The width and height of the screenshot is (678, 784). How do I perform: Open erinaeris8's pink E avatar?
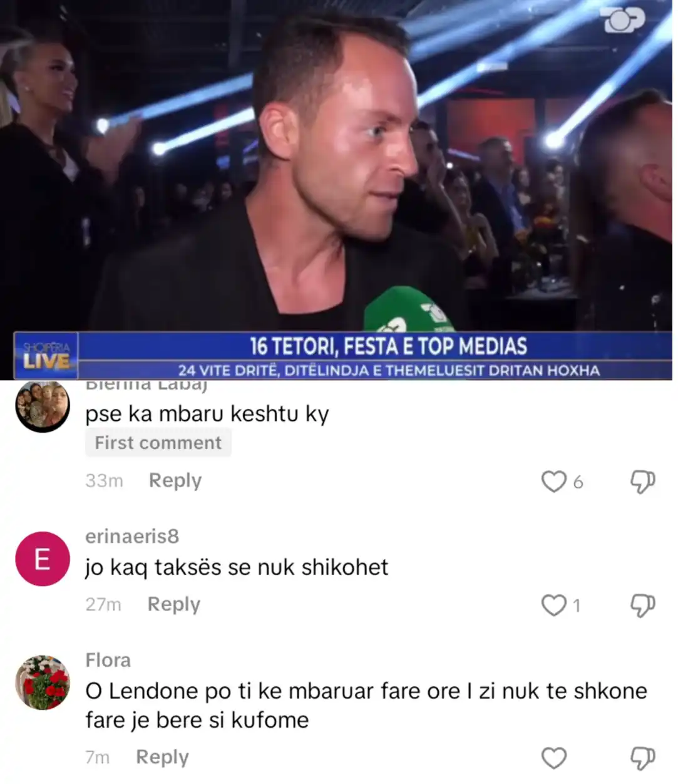pyautogui.click(x=43, y=559)
